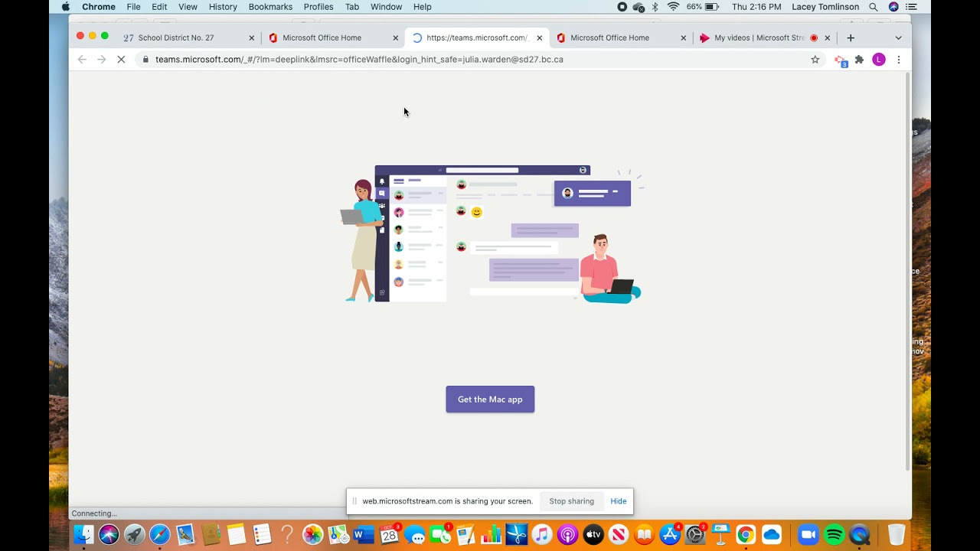Click the Bluetooth status icon
This screenshot has width=980, height=551.
(x=655, y=7)
